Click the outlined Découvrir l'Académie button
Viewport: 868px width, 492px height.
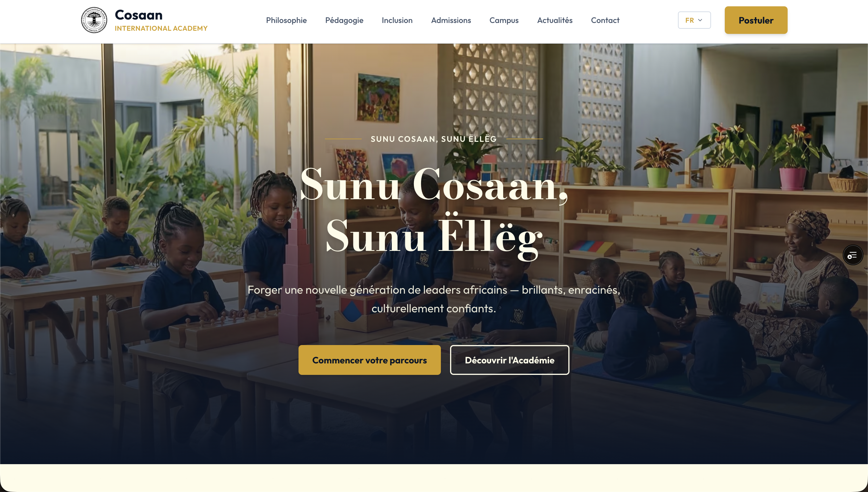509,360
